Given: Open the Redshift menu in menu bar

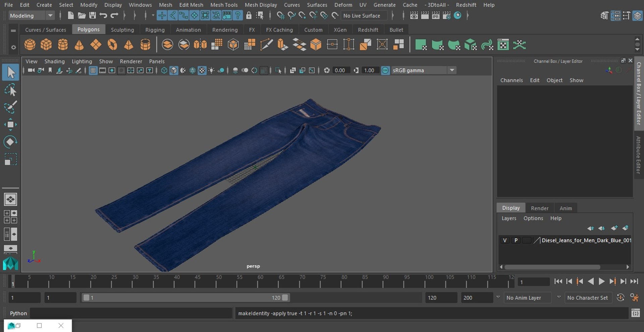Looking at the screenshot, I should 466,5.
